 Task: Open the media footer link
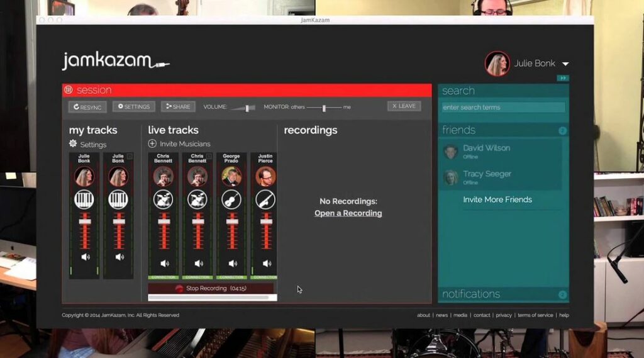(x=460, y=315)
